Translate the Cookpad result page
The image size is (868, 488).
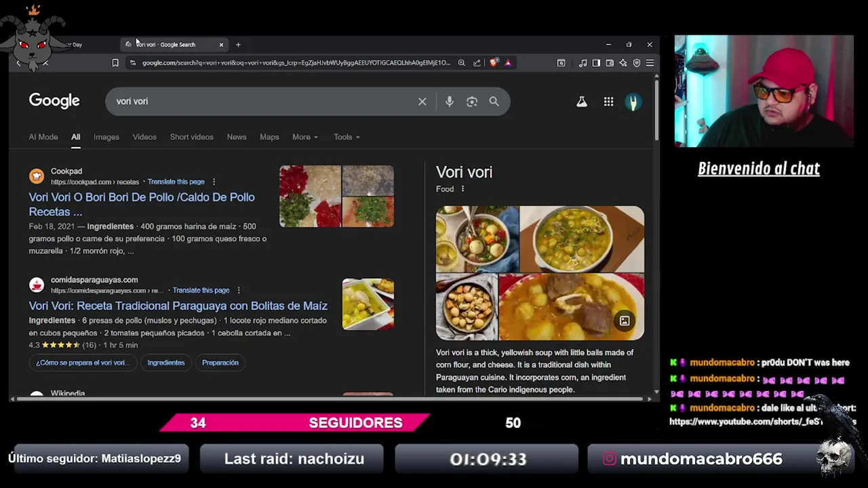pos(176,182)
